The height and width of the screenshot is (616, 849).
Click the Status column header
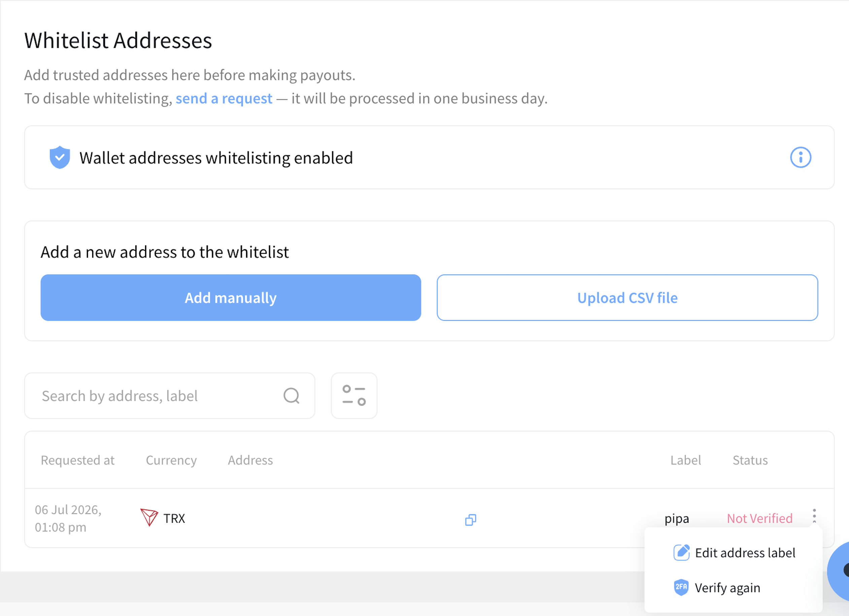click(x=750, y=460)
